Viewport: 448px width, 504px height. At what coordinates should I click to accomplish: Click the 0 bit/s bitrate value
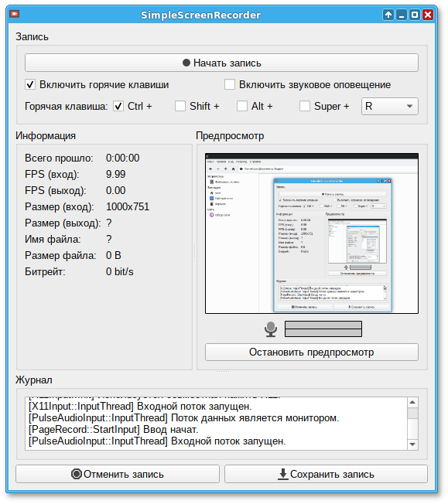[x=120, y=271]
